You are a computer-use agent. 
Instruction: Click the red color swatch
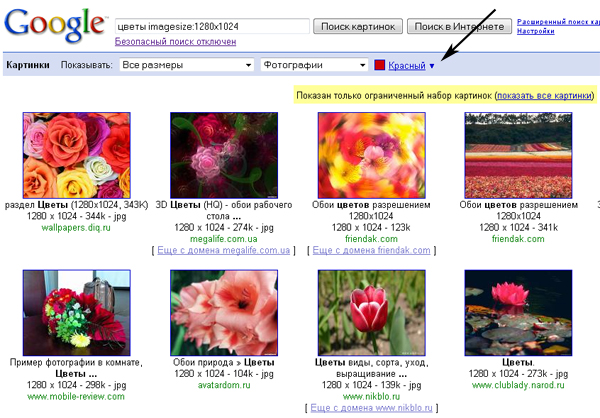(379, 65)
